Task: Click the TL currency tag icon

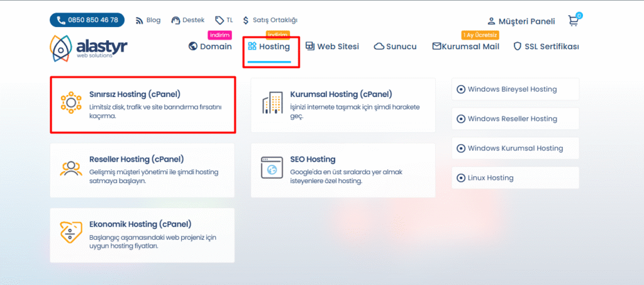Action: (x=219, y=20)
